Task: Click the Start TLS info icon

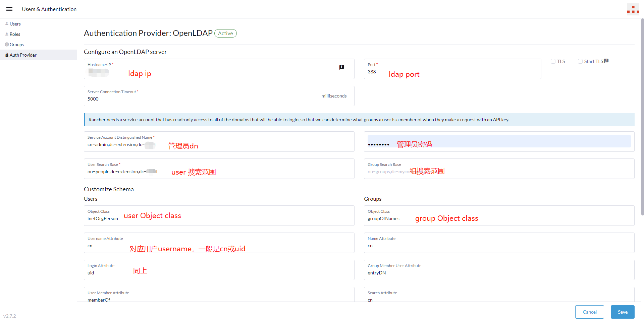Action: point(606,61)
